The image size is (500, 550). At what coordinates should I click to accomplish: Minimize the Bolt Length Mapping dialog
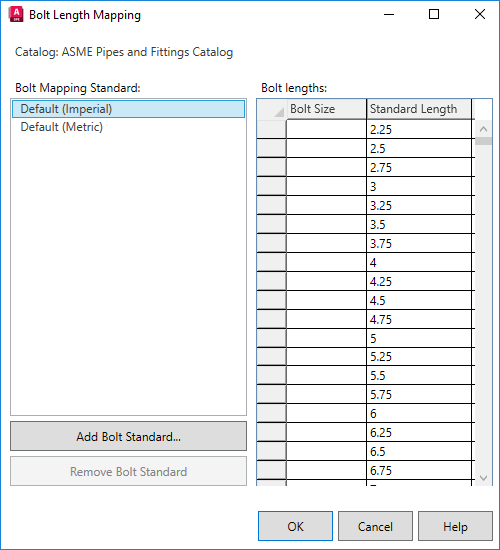389,14
